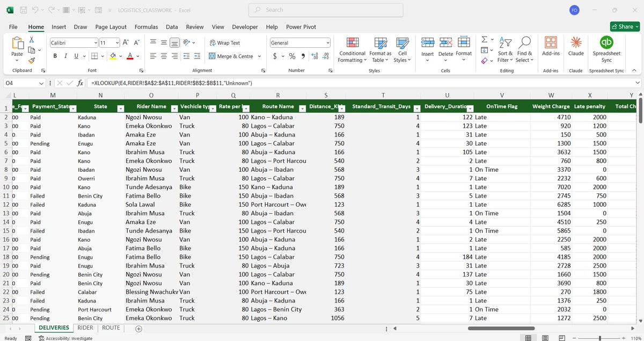
Task: Apply the yellow fill colour bucket
Action: 113,56
